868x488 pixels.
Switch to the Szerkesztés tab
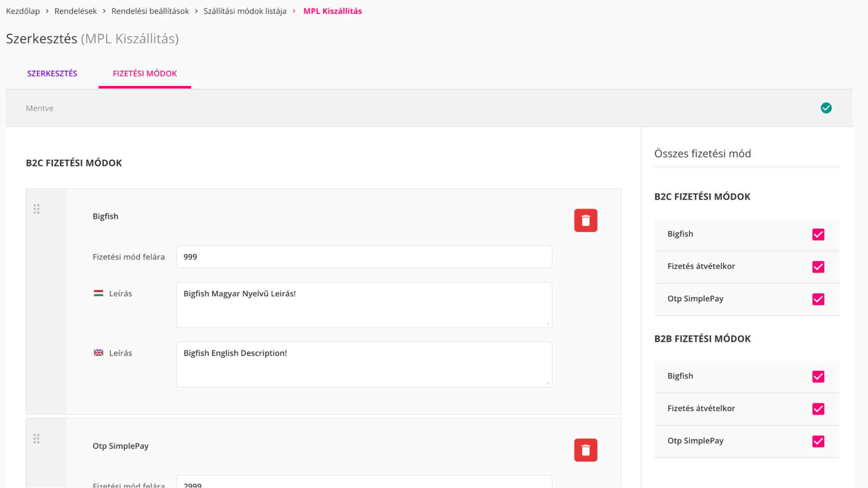coord(52,73)
